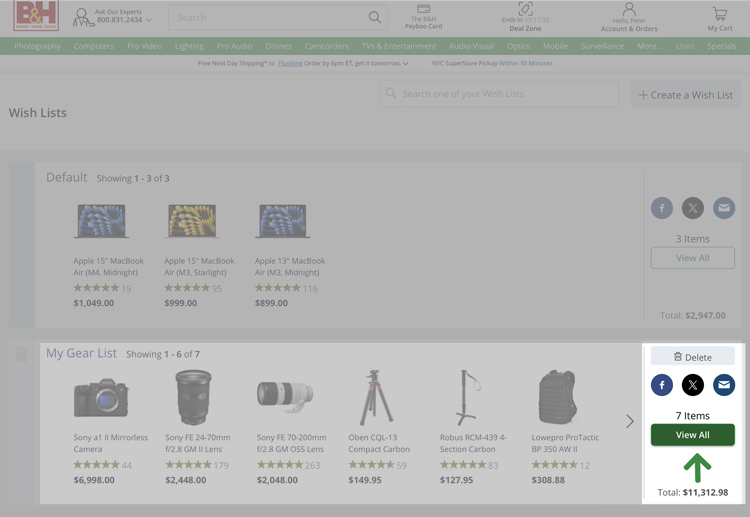Open the Surveillance menu
Viewport: 750px width, 517px height.
click(602, 46)
